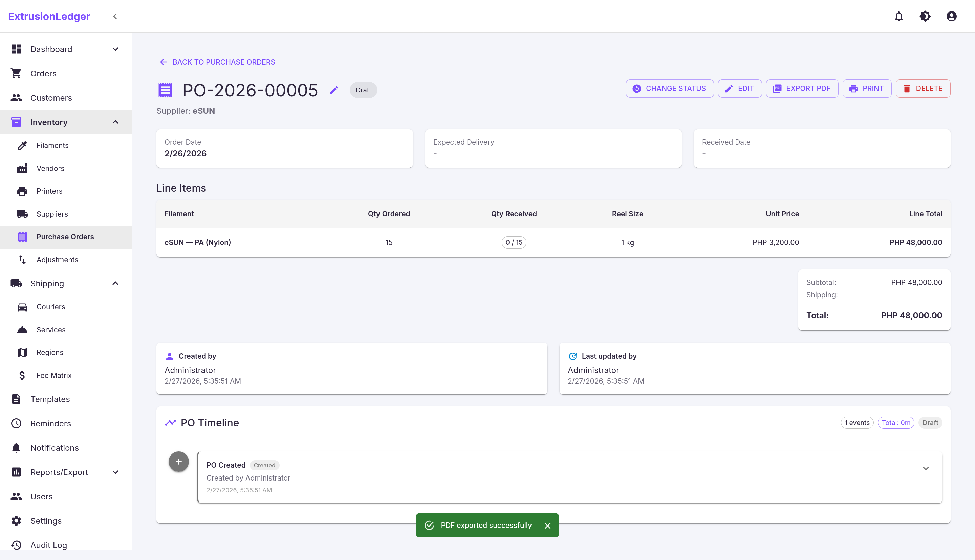Click the plus circle on PO Timeline
This screenshot has width=975, height=560.
point(179,462)
